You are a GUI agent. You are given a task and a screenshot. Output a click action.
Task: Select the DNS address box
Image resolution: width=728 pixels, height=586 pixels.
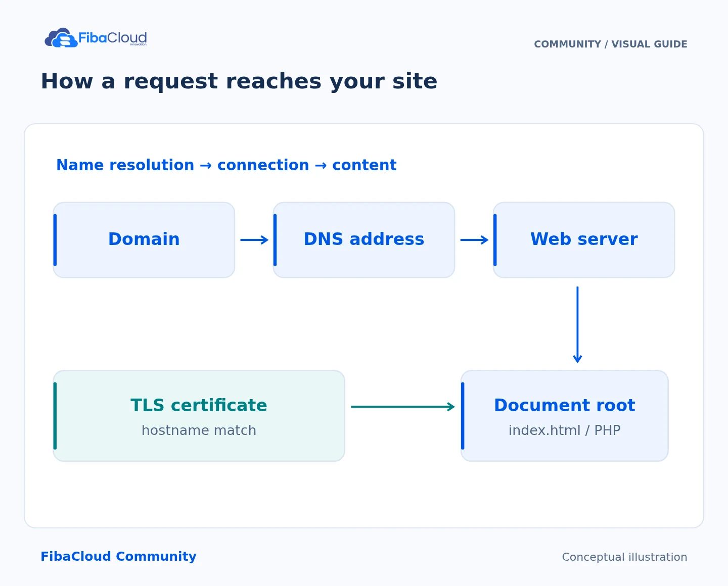[x=364, y=240]
